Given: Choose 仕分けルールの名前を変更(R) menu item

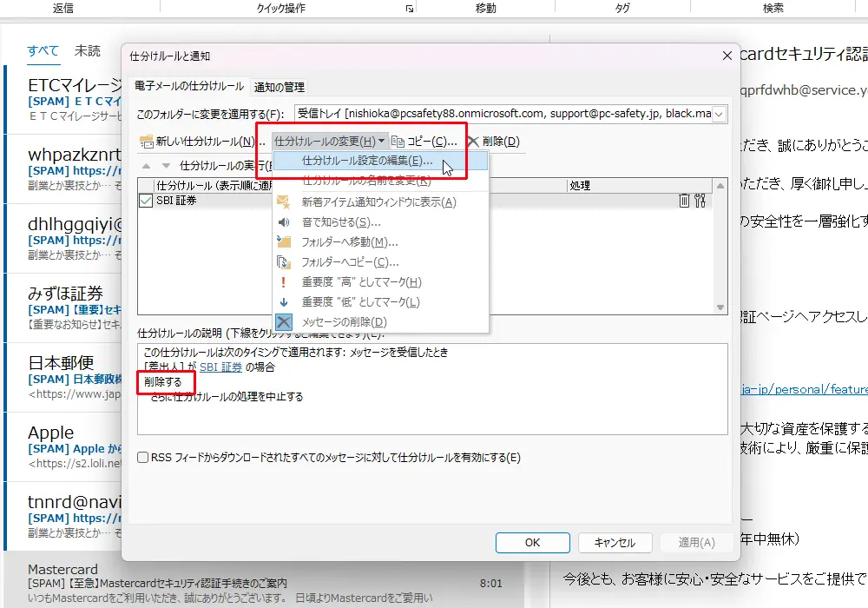Looking at the screenshot, I should click(x=381, y=181).
